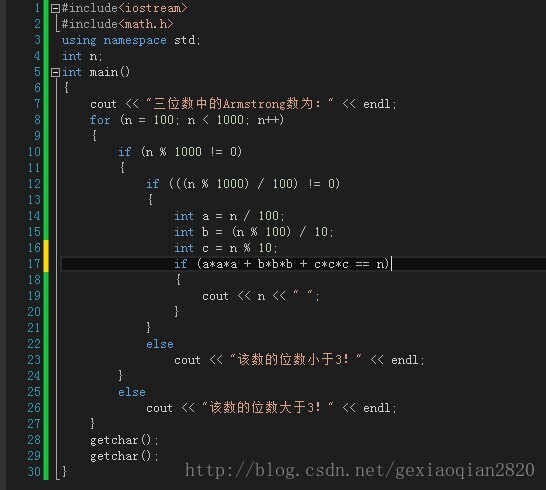
Task: Click line number 30 in the gutter
Action: 34,472
